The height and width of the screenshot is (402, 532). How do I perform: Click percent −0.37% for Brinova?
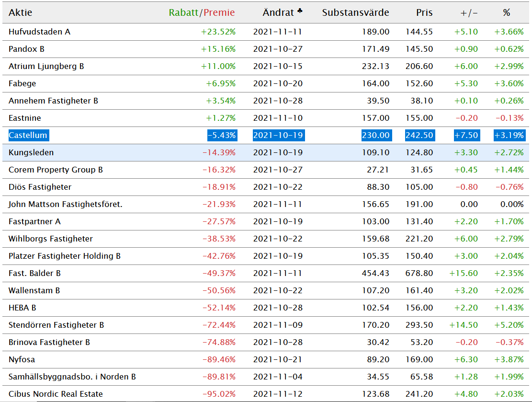[509, 342]
